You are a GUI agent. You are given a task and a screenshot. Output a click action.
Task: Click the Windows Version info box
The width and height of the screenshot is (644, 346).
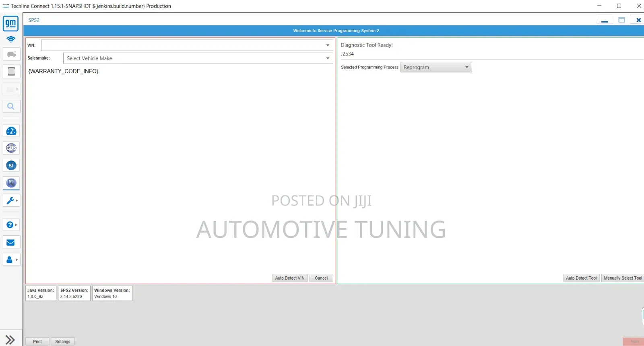[x=112, y=293]
